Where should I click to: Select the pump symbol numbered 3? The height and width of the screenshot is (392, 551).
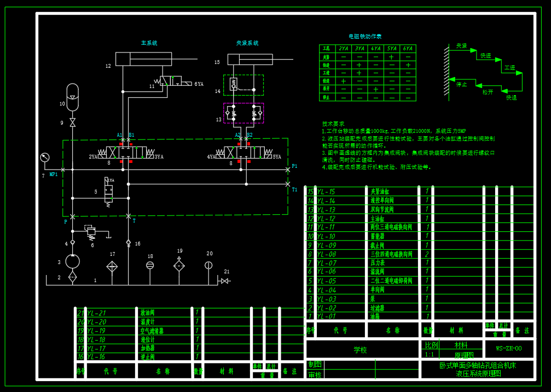click(72, 262)
